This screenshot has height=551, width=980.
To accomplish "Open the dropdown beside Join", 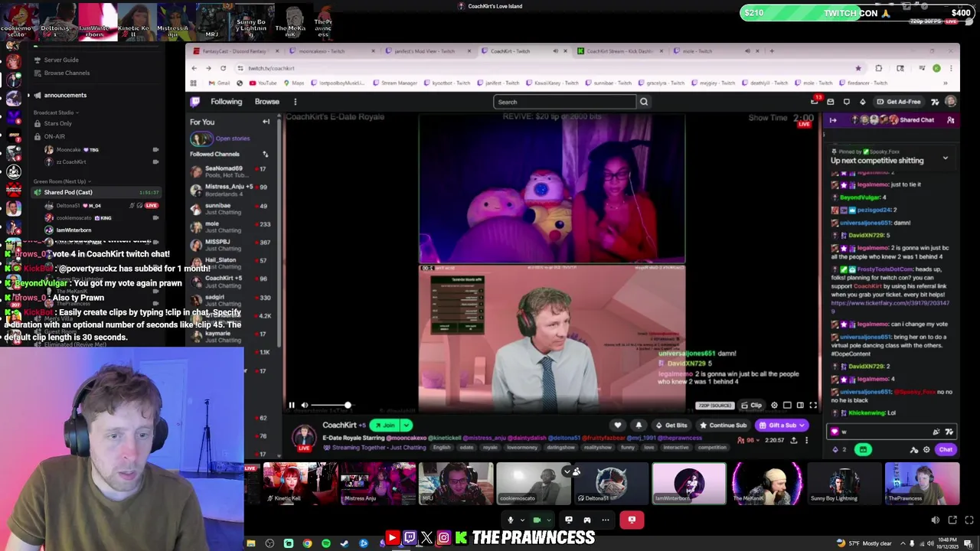I will (407, 425).
